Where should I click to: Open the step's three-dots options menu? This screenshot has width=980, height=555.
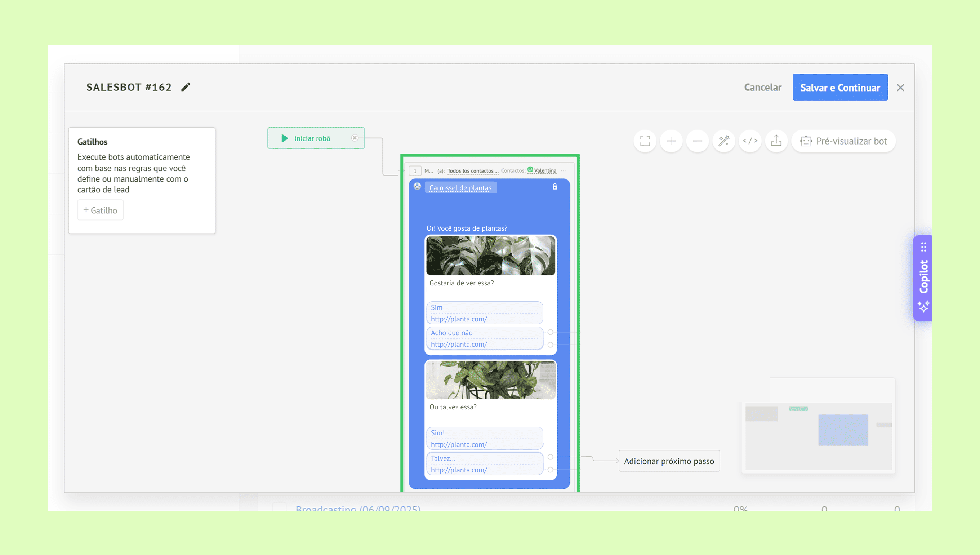563,171
